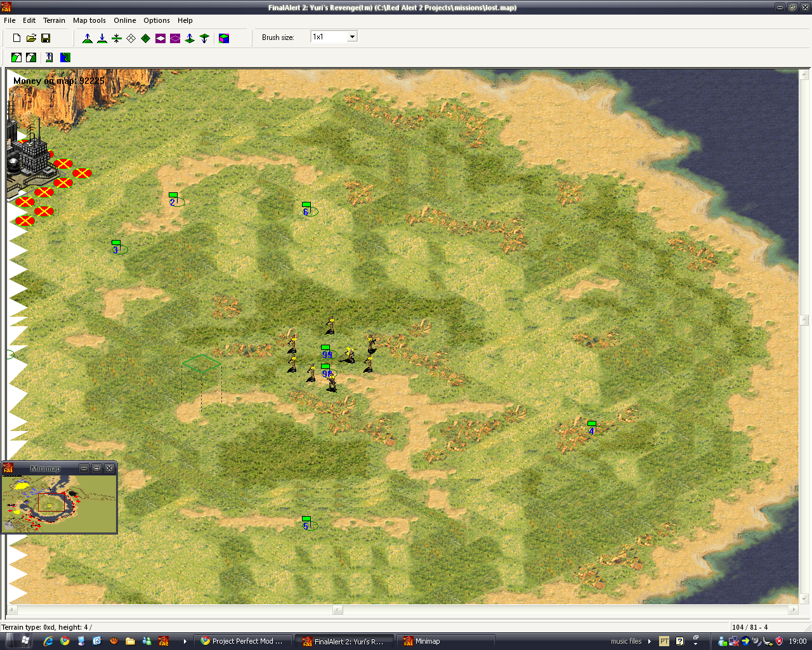Expand the music files toolbar chevron
Image resolution: width=812 pixels, height=650 pixels.
pyautogui.click(x=650, y=641)
